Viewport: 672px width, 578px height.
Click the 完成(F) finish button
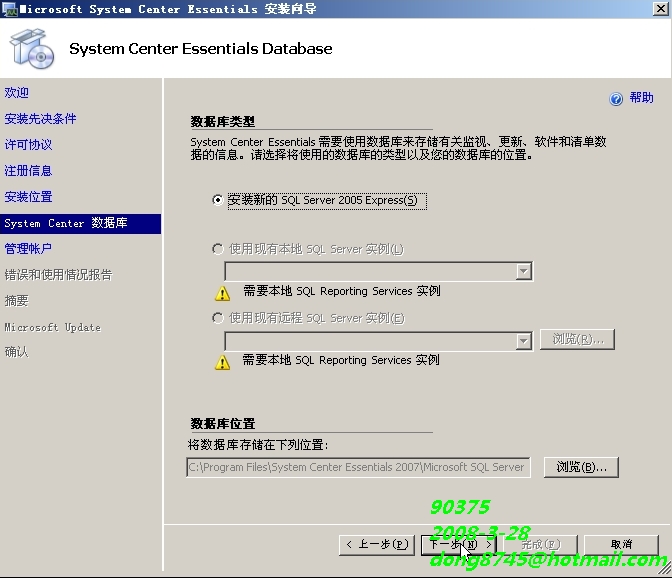click(540, 545)
